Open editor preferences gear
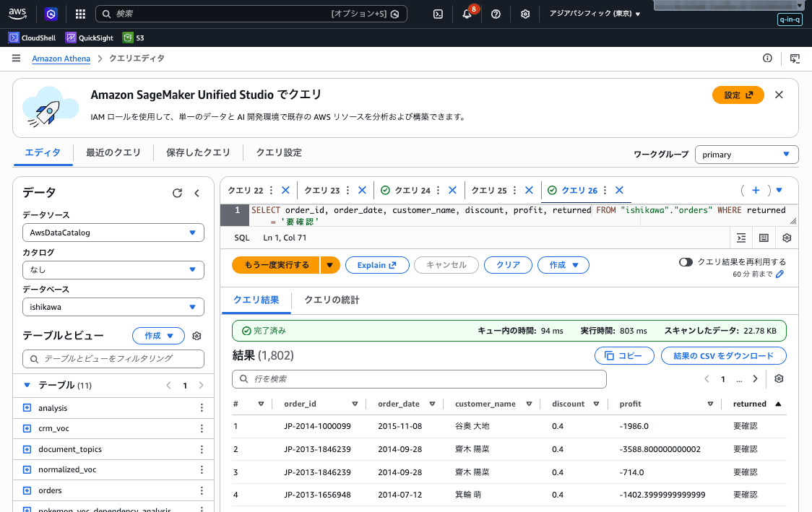The height and width of the screenshot is (512, 812). (x=787, y=238)
